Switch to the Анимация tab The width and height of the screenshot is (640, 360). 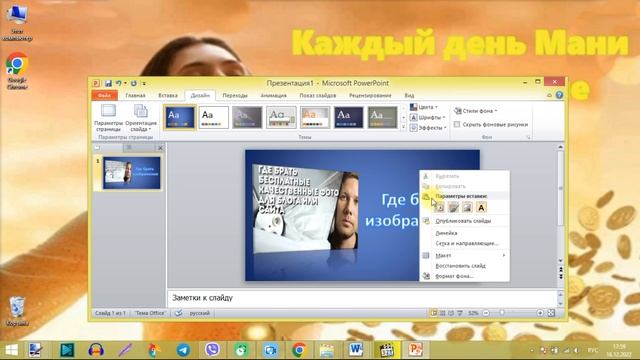coord(273,96)
